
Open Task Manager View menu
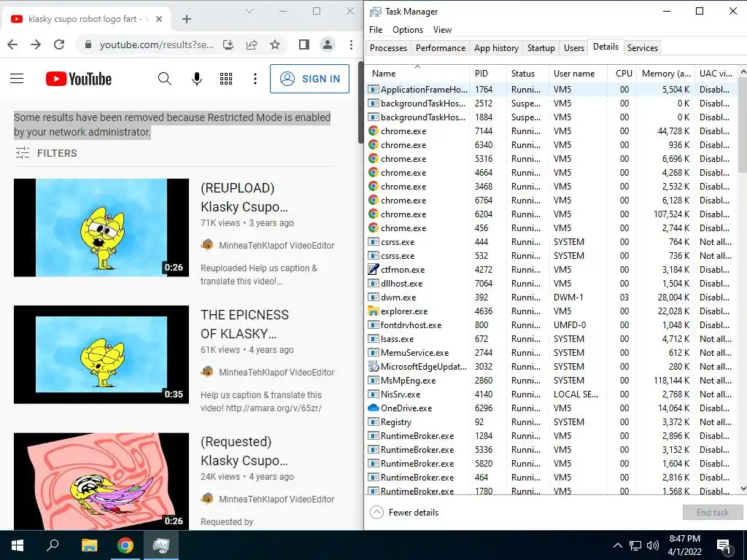point(442,29)
